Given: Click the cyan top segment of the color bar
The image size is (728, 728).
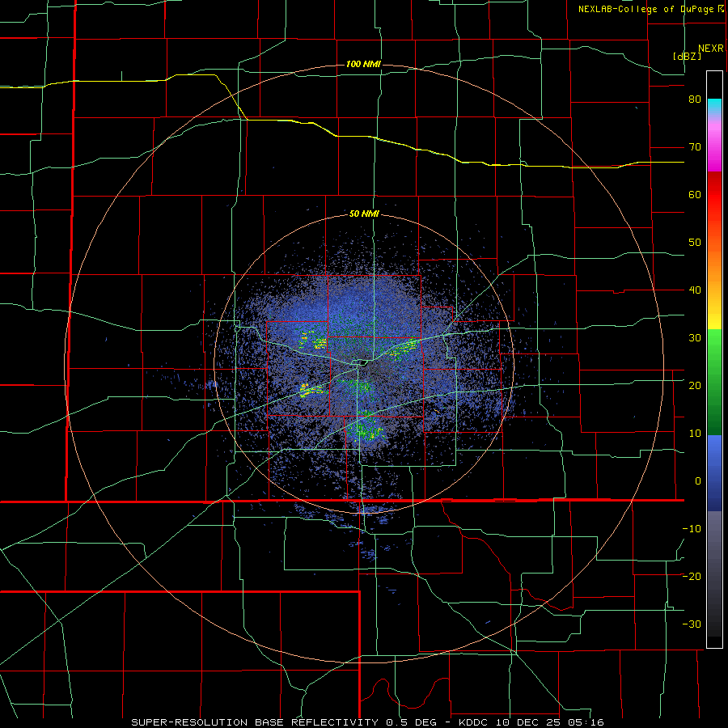Looking at the screenshot, I should pos(714,107).
